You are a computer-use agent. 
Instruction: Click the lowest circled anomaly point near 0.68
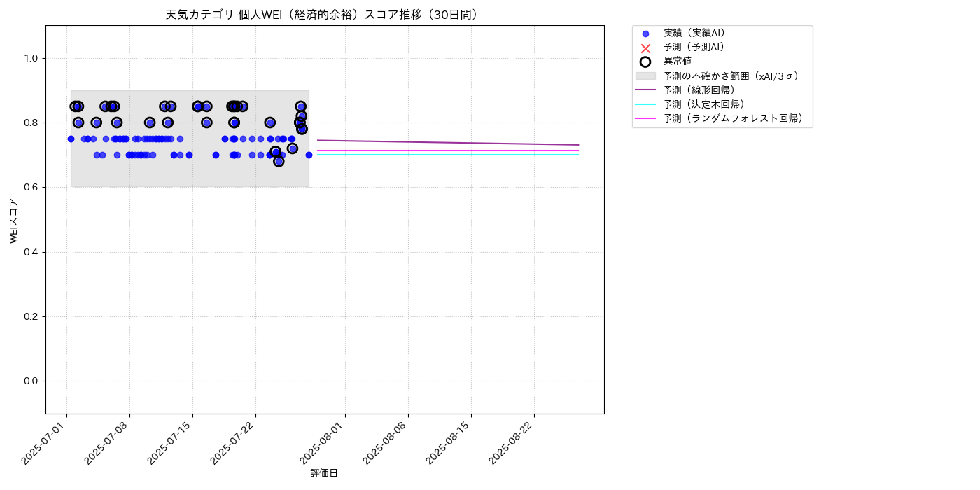[279, 161]
